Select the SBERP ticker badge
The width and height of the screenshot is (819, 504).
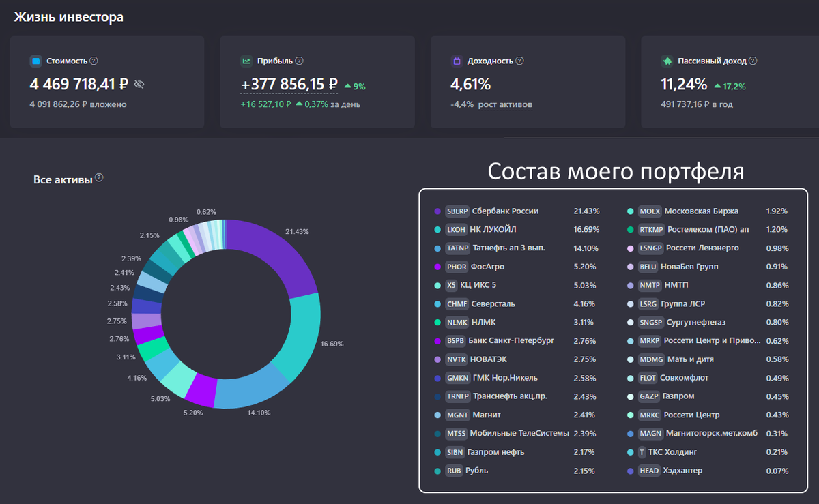coord(457,211)
